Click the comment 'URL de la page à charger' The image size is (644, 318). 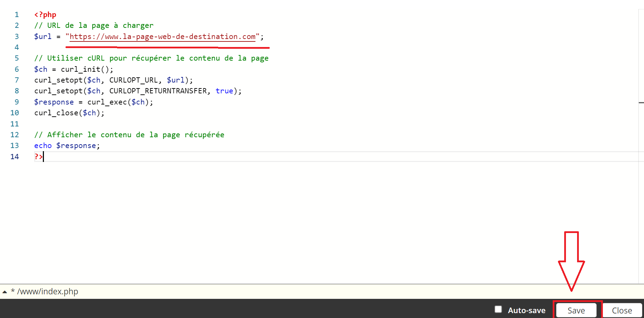pos(94,25)
